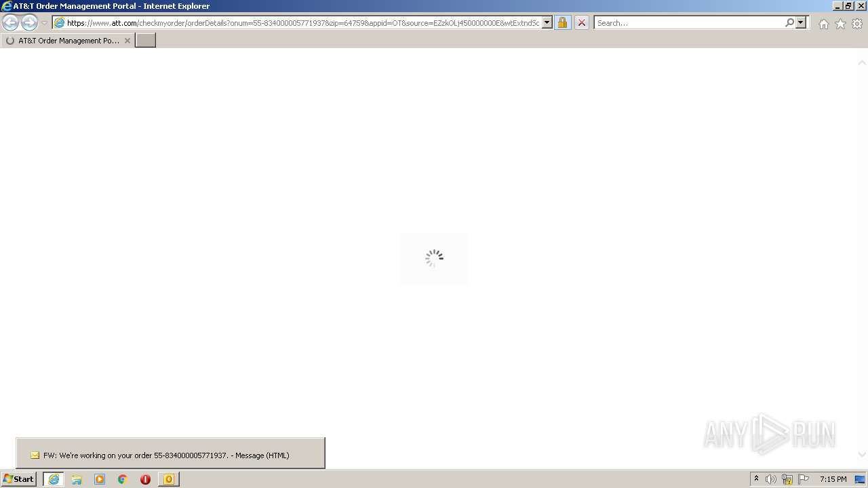
Task: Go to the Home page icon
Action: (x=823, y=24)
